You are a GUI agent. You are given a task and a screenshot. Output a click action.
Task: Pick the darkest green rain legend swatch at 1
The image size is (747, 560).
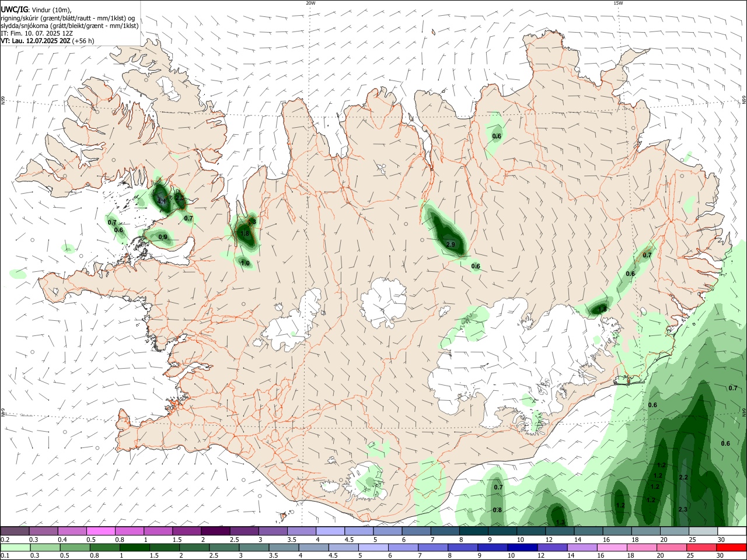pos(134,547)
